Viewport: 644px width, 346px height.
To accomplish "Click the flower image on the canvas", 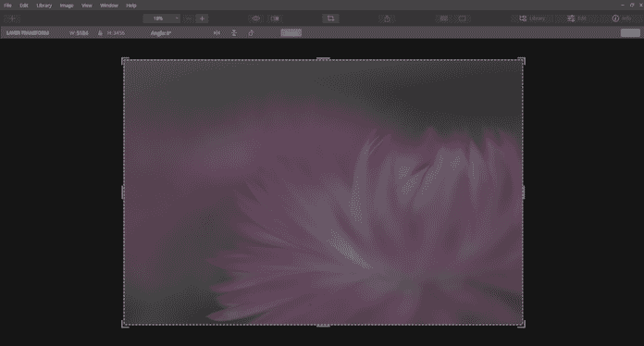I will click(x=323, y=192).
